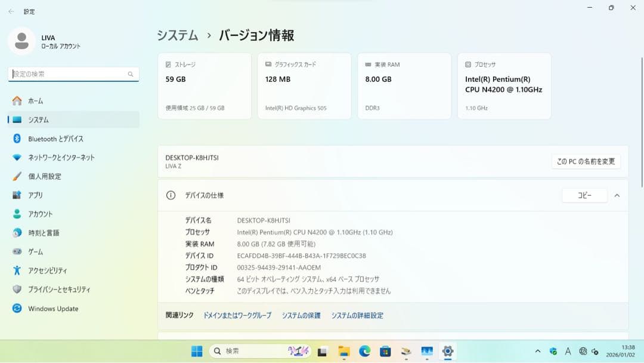The height and width of the screenshot is (363, 644).
Task: Open the Windows Start button
Action: [197, 351]
